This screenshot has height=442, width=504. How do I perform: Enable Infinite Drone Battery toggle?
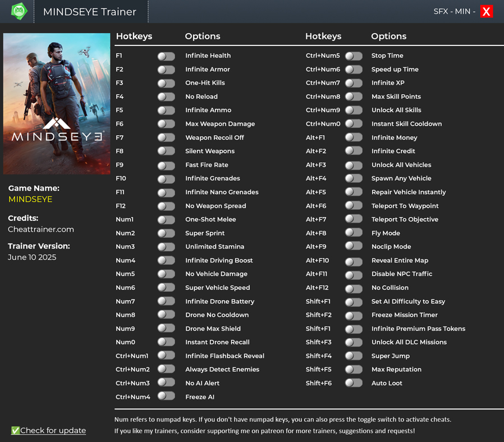pyautogui.click(x=166, y=301)
